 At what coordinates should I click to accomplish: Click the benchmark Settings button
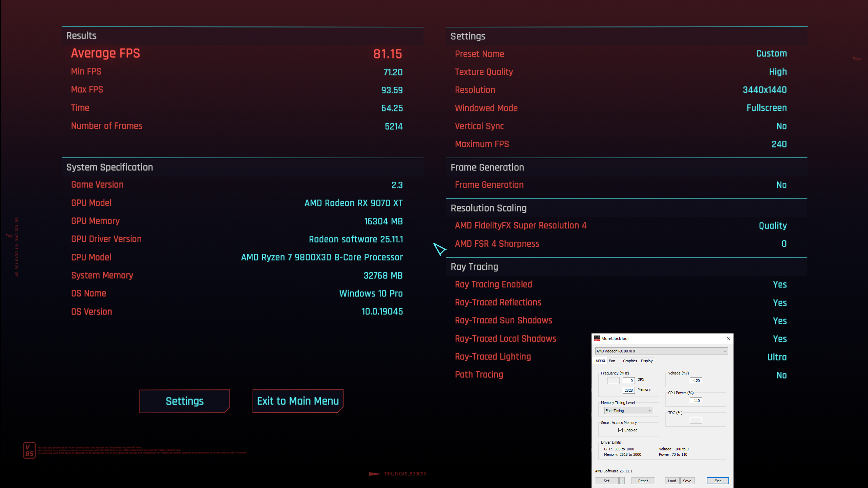185,401
